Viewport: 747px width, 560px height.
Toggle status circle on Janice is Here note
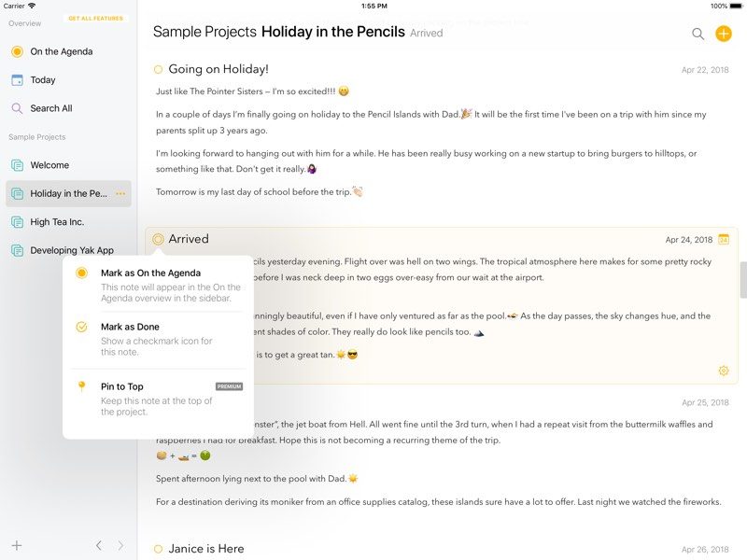[x=159, y=549]
